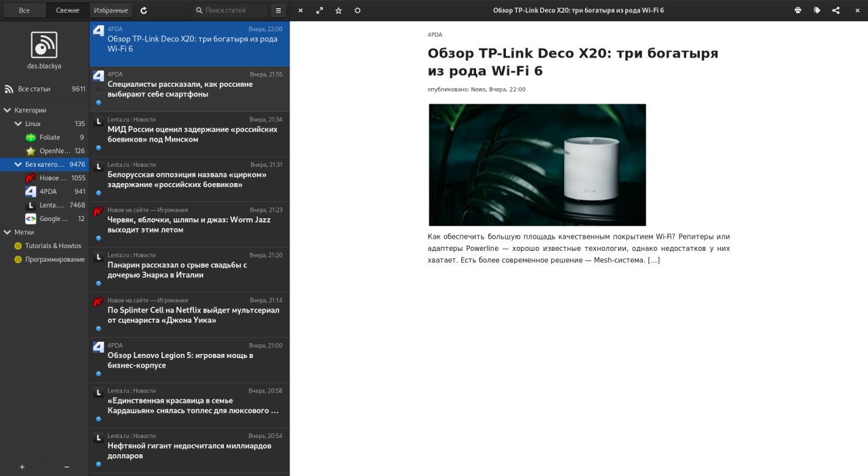Close the open article with the X icon
The height and width of the screenshot is (476, 868).
coord(300,11)
